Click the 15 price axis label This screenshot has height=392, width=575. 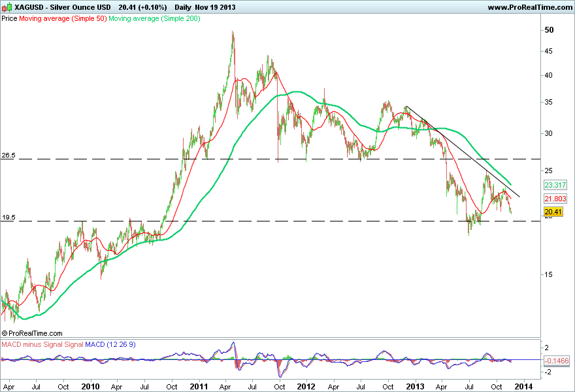(x=548, y=274)
